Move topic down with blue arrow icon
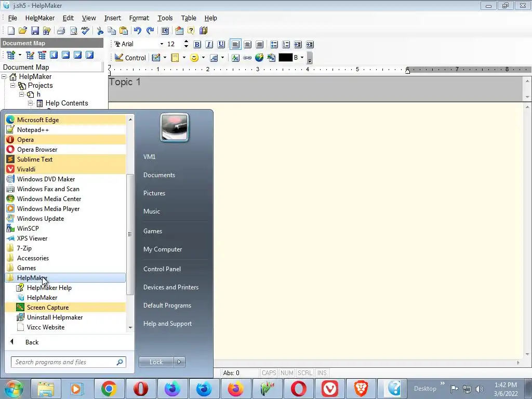The image size is (532, 399). (x=78, y=55)
